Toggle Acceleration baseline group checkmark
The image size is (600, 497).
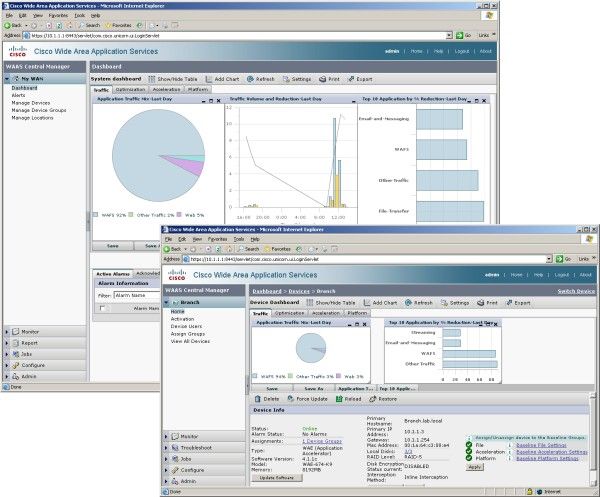469,451
